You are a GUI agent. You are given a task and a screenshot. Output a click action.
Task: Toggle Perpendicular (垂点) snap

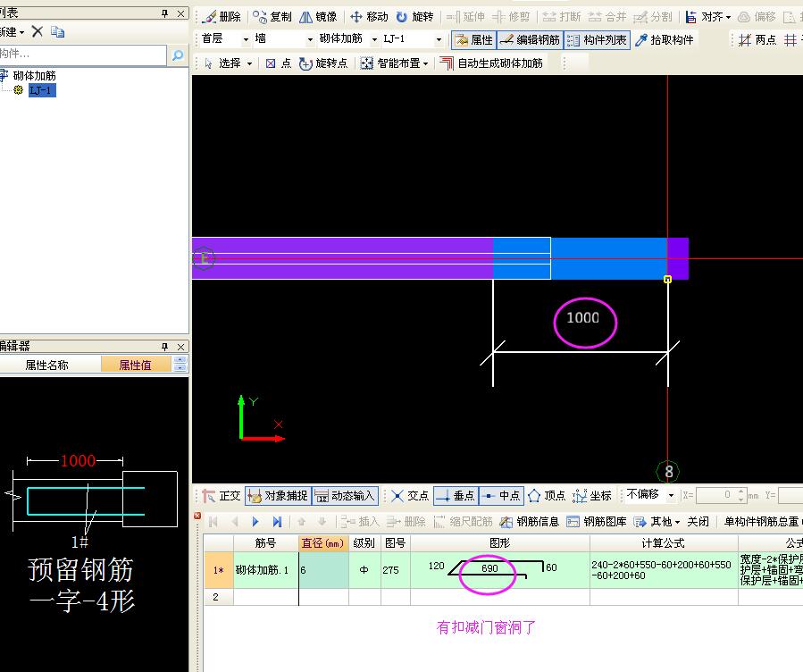pyautogui.click(x=456, y=495)
